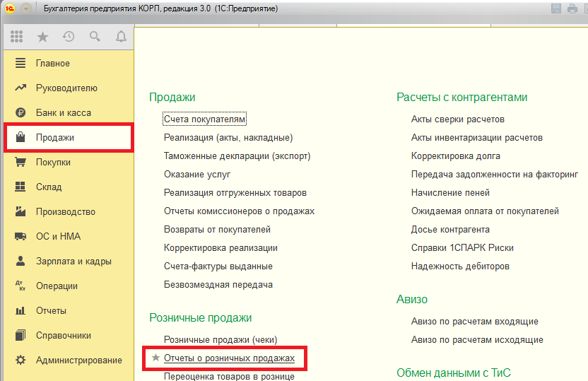The width and height of the screenshot is (588, 381).
Task: Open the Справочники section
Action: (64, 336)
